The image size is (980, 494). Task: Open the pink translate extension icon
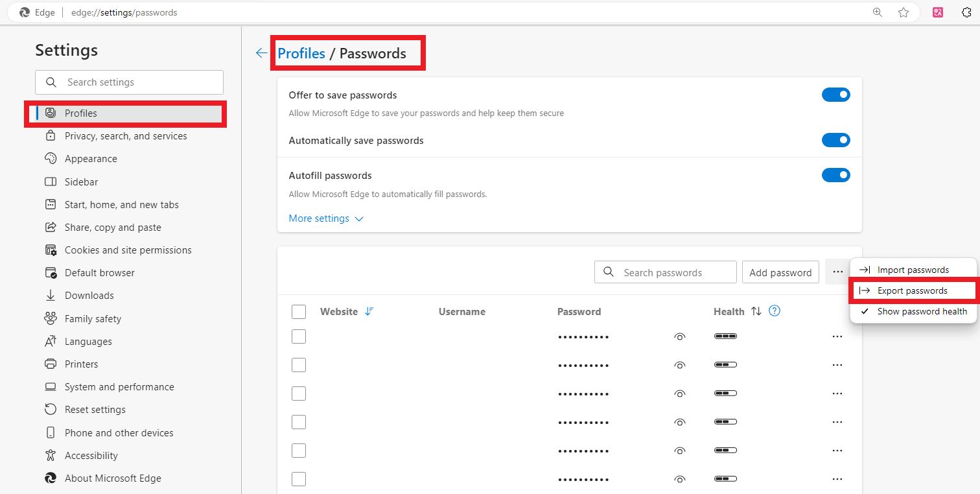tap(938, 12)
